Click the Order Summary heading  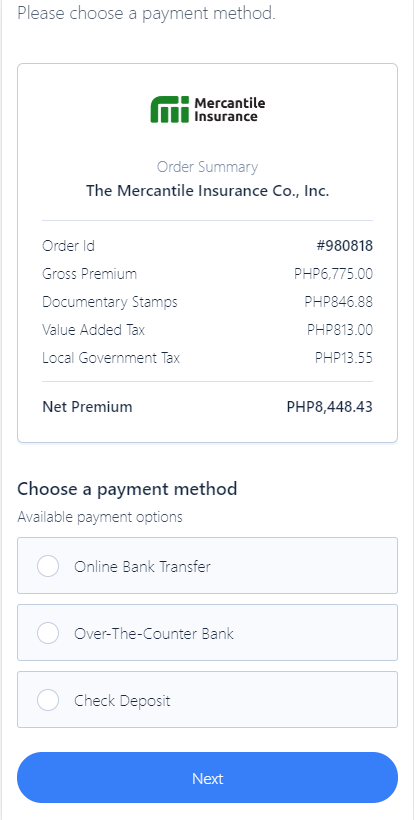(x=208, y=167)
